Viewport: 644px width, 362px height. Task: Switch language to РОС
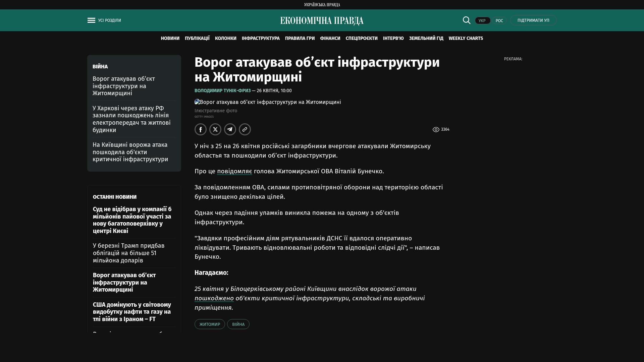(x=499, y=21)
